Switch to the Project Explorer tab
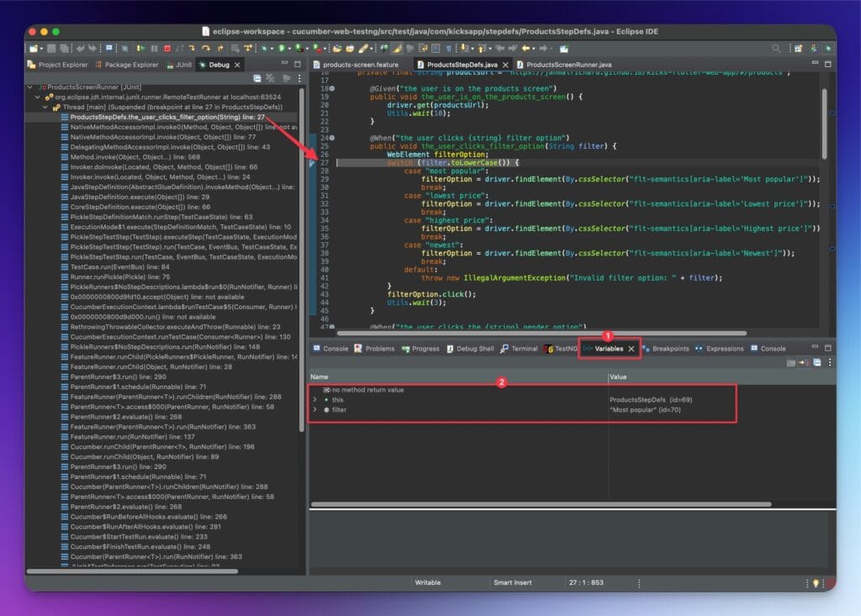Screen dimensions: 861x616 [x=57, y=64]
